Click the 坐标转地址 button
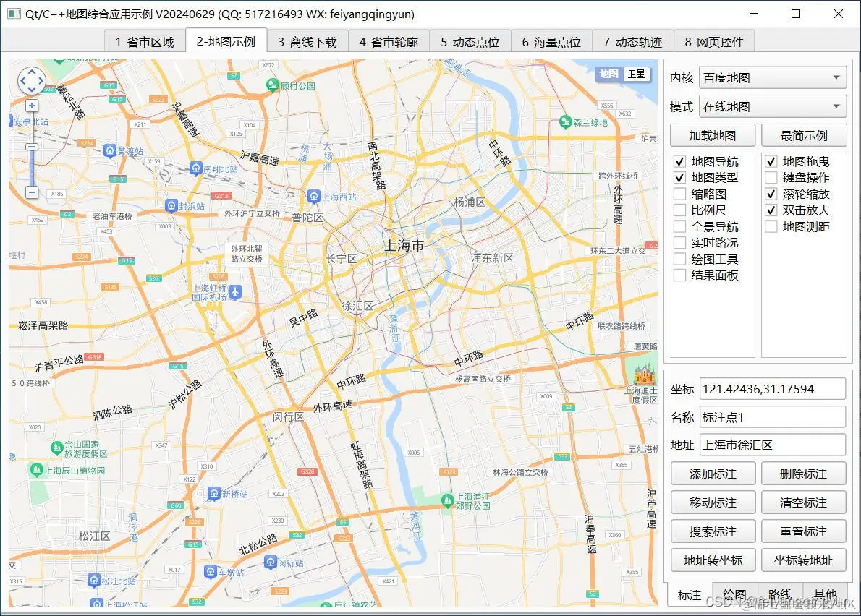This screenshot has height=616, width=861. pyautogui.click(x=803, y=560)
